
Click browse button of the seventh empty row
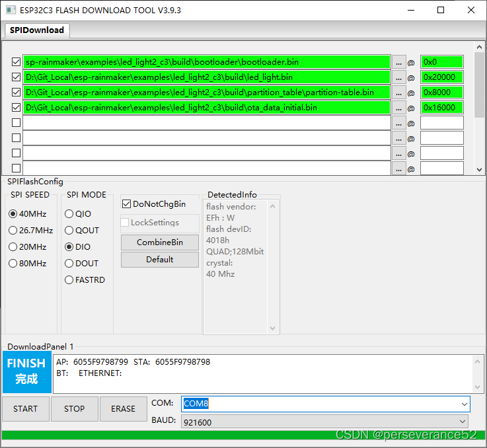pyautogui.click(x=399, y=153)
